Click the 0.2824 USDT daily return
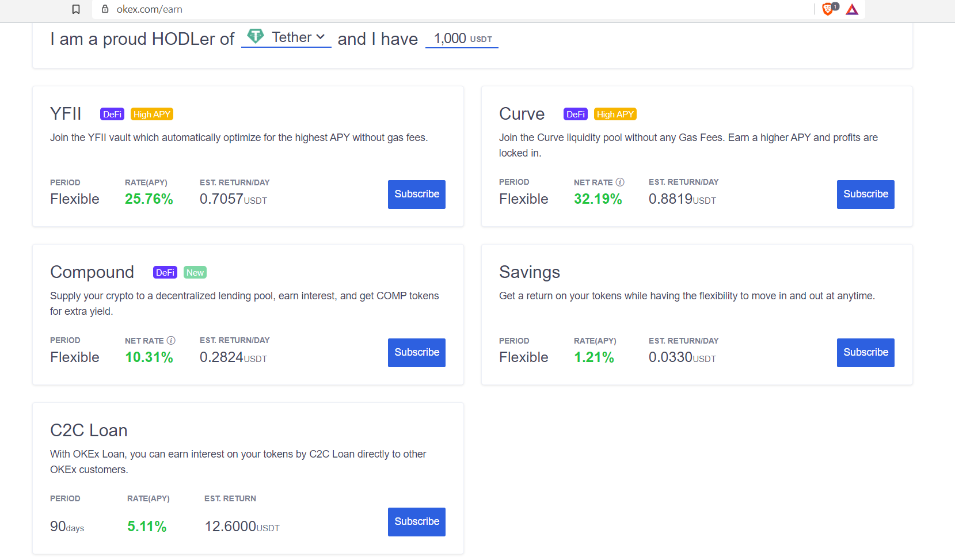 pos(233,357)
